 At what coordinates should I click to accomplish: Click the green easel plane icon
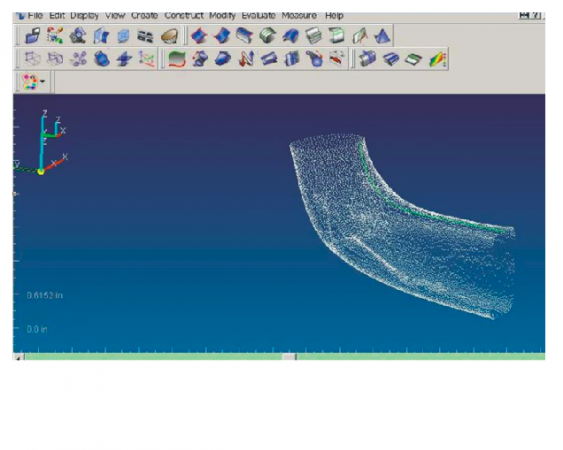pyautogui.click(x=360, y=36)
